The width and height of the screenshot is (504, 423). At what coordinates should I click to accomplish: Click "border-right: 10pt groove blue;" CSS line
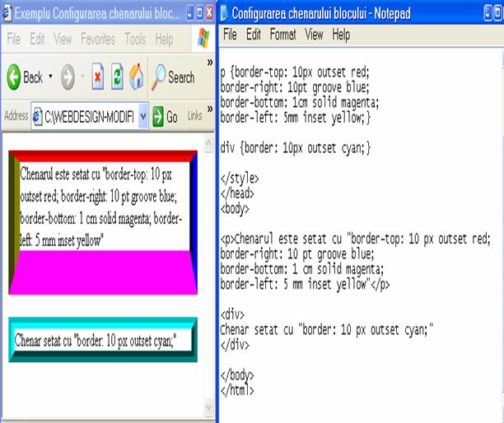(x=295, y=87)
